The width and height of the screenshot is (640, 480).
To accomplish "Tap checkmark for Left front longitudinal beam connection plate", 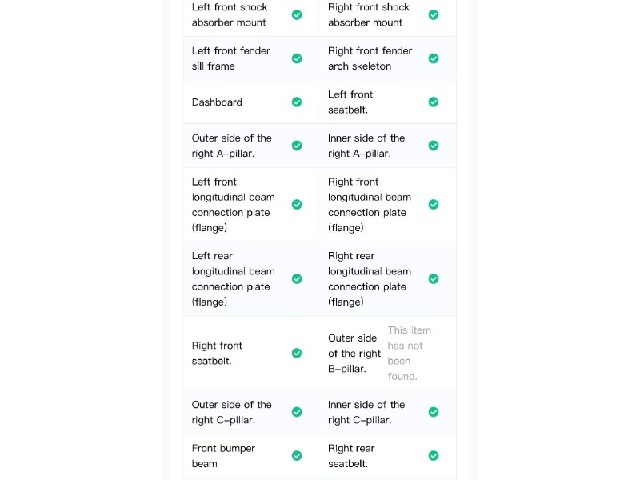I will coord(297,204).
